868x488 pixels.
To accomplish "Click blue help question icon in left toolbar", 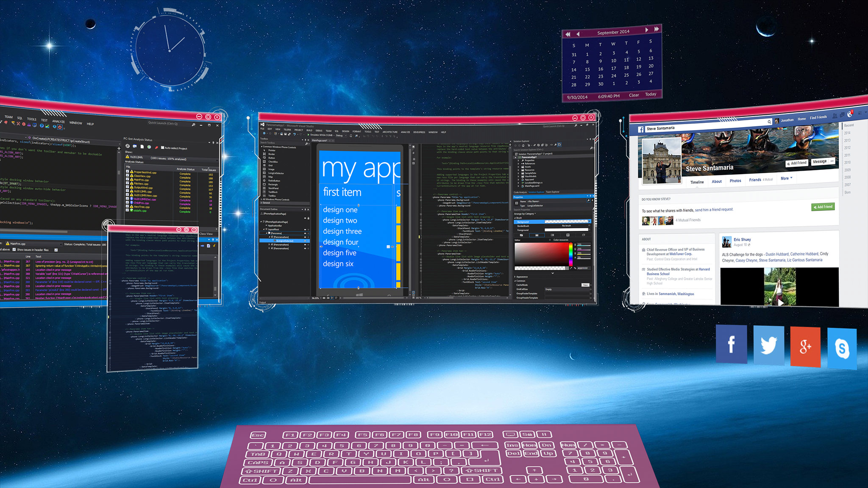I will pos(42,126).
